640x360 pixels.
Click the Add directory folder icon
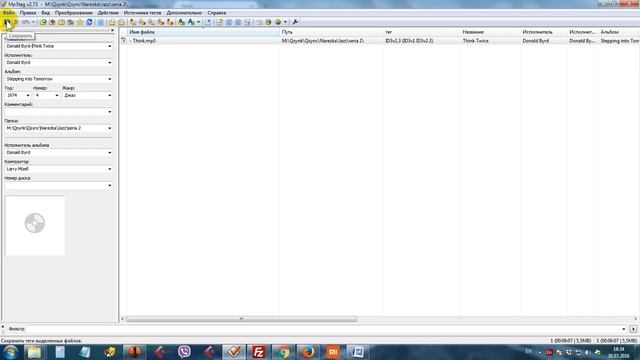52,22
